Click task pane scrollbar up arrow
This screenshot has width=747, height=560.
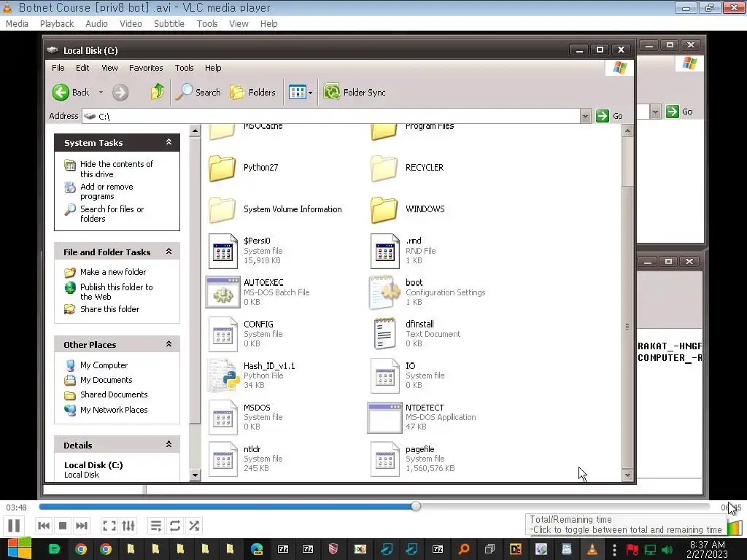pyautogui.click(x=195, y=131)
